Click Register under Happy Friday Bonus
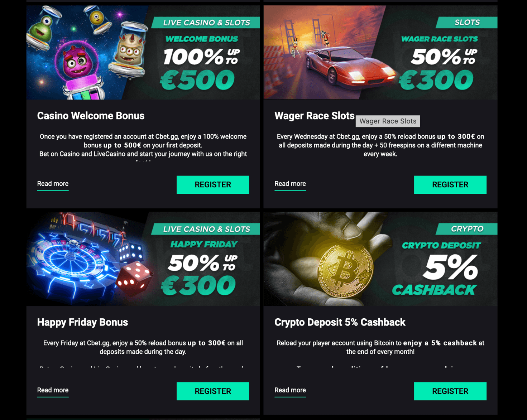527x420 pixels. click(213, 391)
